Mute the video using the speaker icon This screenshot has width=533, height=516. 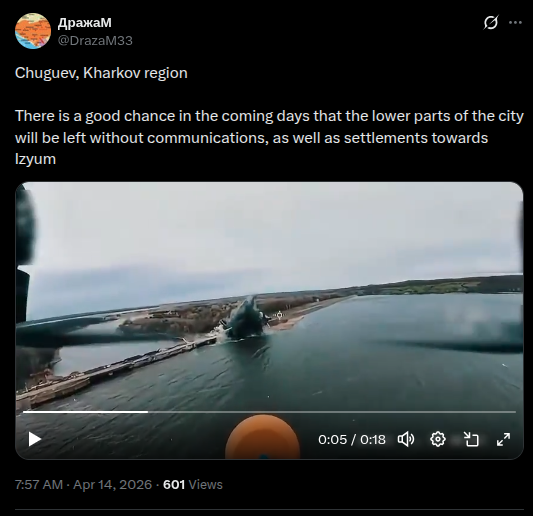(x=406, y=439)
